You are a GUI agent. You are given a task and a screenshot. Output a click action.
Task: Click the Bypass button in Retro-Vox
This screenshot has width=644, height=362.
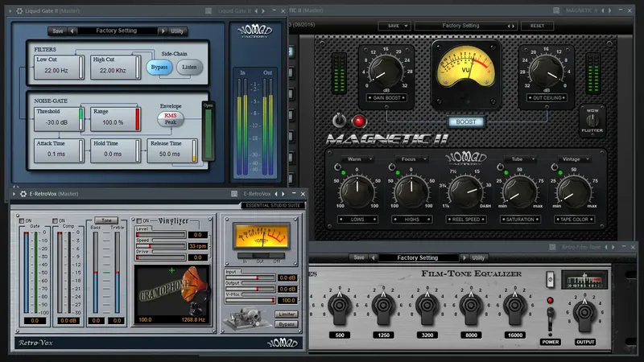tap(287, 324)
